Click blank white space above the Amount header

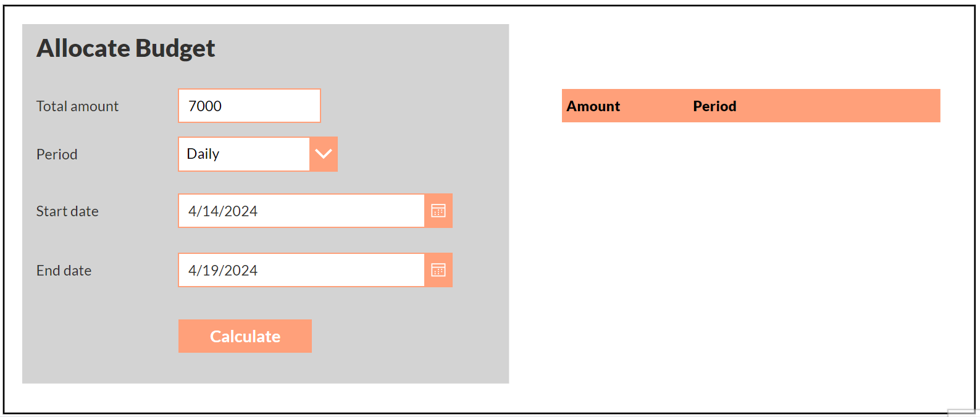pyautogui.click(x=751, y=56)
